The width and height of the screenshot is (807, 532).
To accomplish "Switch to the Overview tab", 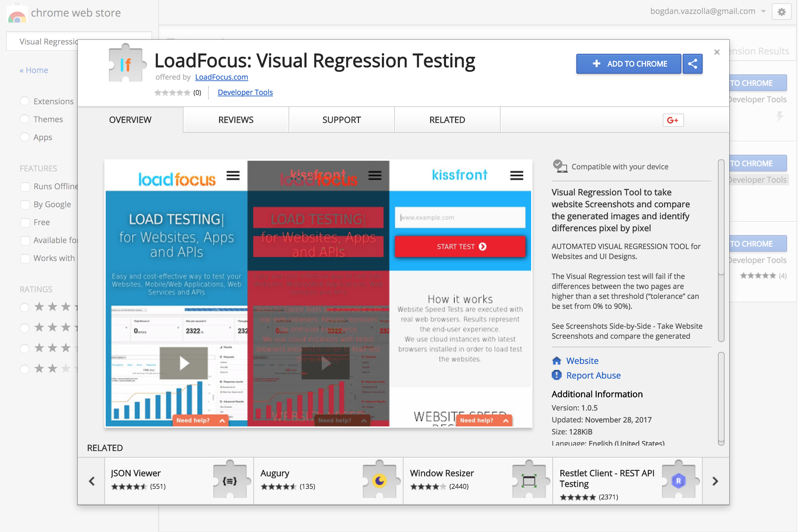I will 130,120.
